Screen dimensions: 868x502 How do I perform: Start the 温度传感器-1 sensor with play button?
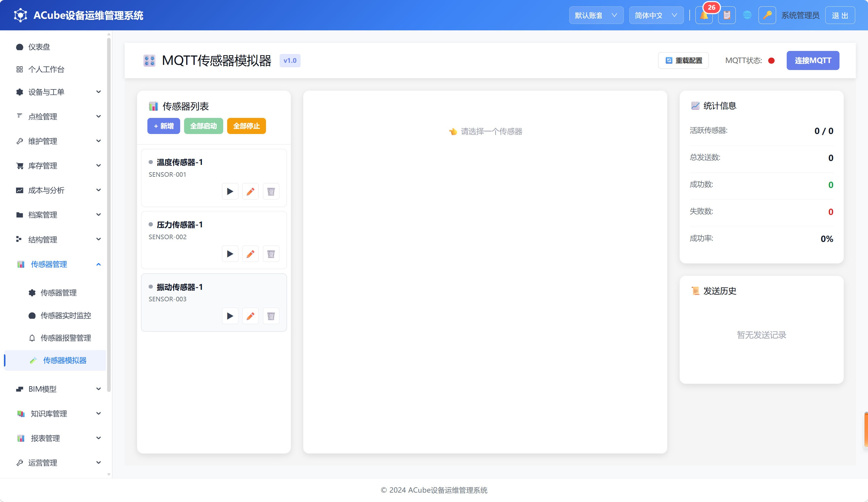[x=230, y=192]
